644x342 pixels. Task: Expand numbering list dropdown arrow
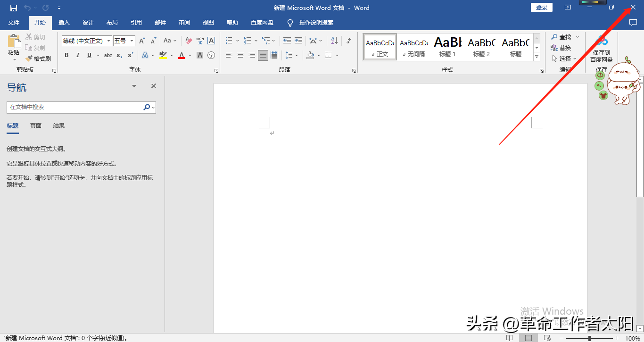(x=256, y=41)
